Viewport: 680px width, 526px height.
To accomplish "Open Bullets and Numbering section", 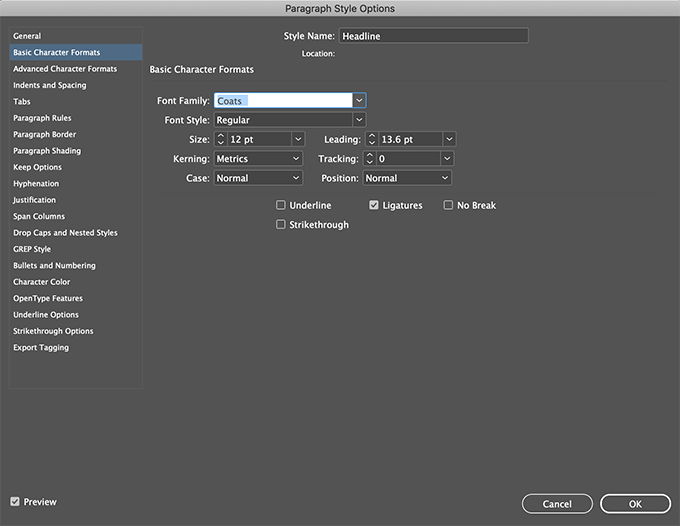I will click(76, 265).
